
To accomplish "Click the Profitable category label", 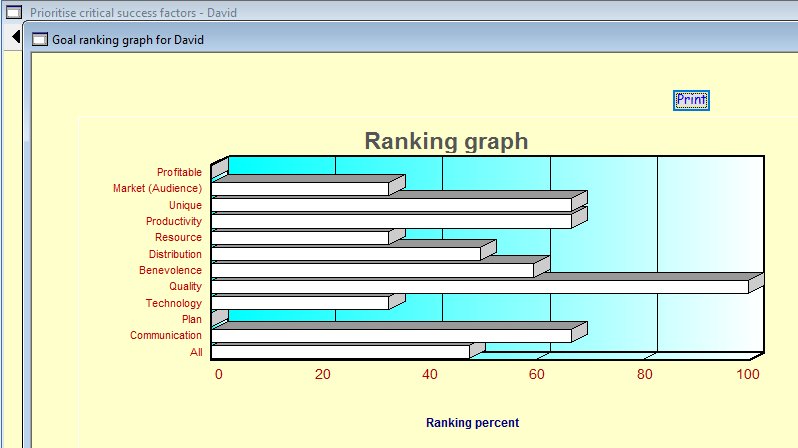I will coord(179,172).
